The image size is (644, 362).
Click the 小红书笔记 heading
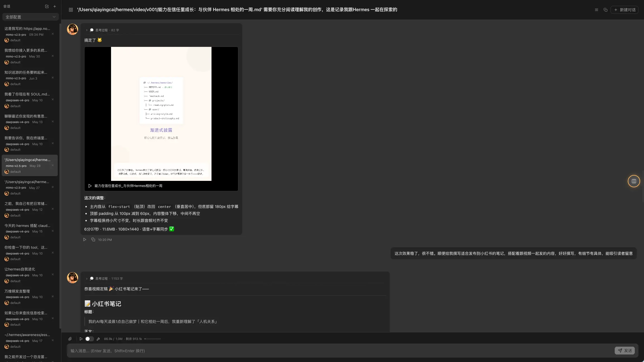pyautogui.click(x=103, y=304)
